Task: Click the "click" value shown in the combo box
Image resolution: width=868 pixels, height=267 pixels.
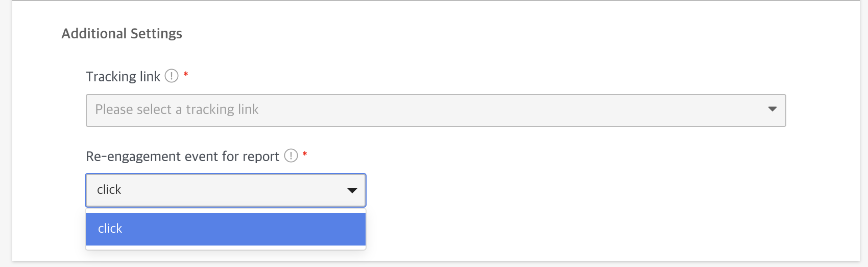Action: coord(109,190)
